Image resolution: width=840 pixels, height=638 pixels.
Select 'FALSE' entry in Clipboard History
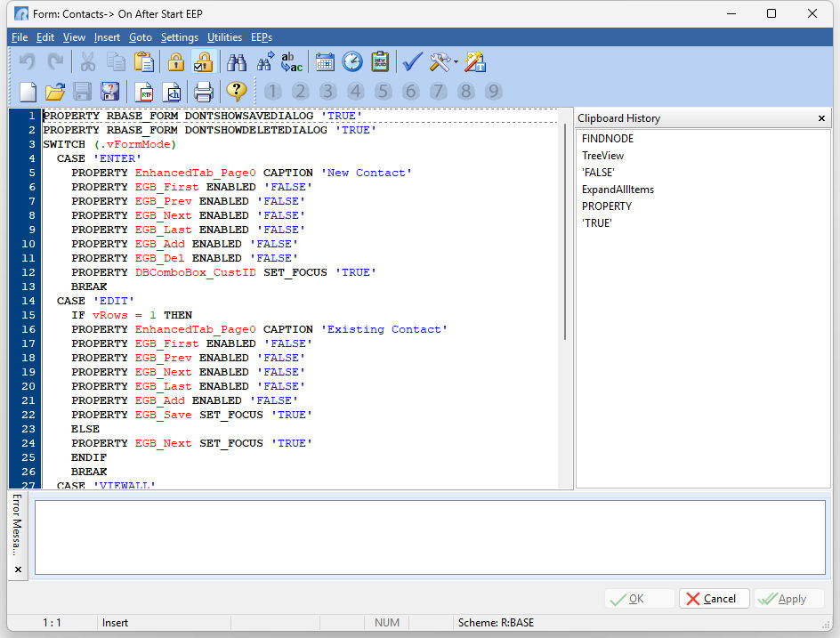pyautogui.click(x=598, y=173)
